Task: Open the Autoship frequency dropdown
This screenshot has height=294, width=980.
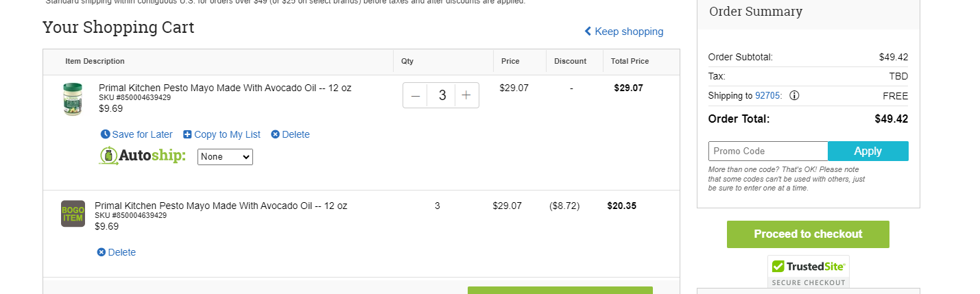Action: 225,157
